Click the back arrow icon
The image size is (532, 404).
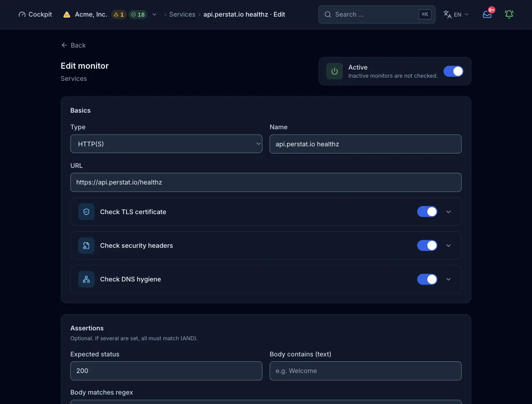pos(64,45)
